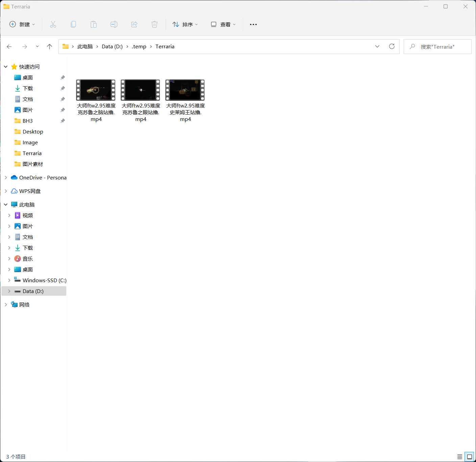Open the three-dot See more menu

pyautogui.click(x=253, y=24)
